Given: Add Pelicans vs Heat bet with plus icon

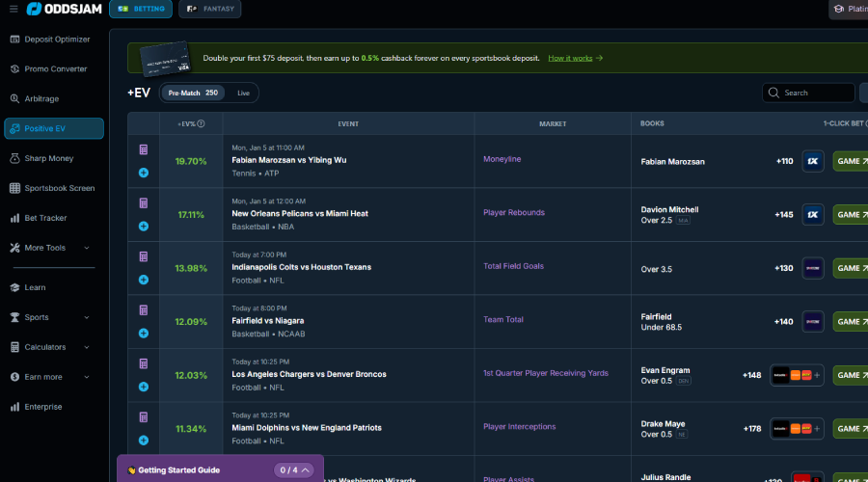Looking at the screenshot, I should click(x=144, y=227).
